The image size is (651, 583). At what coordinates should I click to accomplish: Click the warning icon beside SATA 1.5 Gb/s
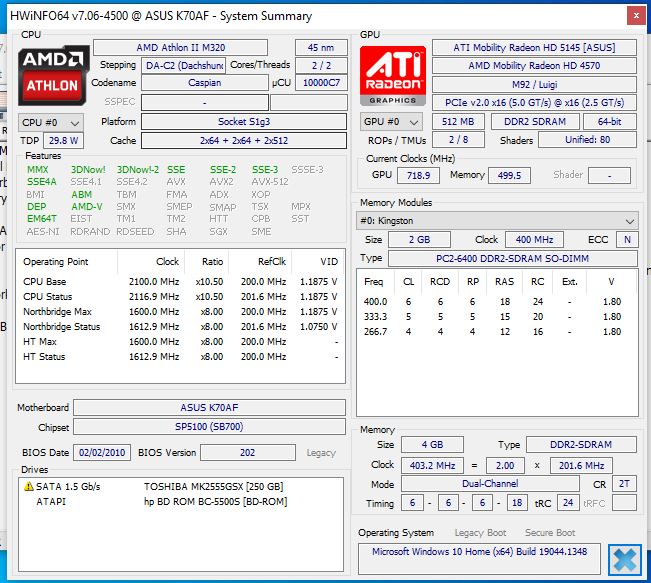tap(29, 486)
